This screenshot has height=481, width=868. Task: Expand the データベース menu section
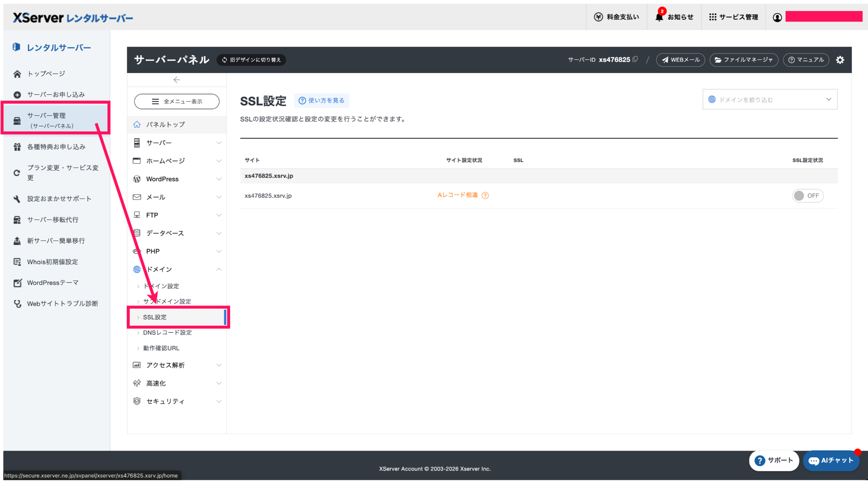click(177, 233)
